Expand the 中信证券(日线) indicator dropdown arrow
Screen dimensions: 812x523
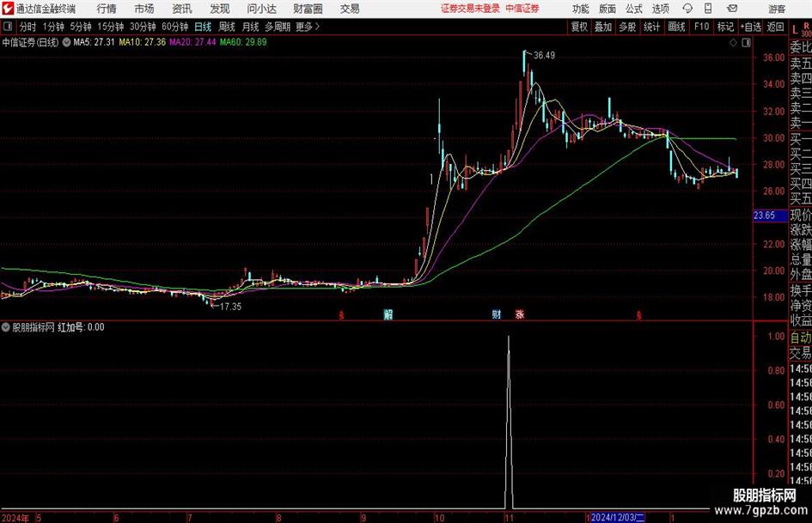click(66, 42)
